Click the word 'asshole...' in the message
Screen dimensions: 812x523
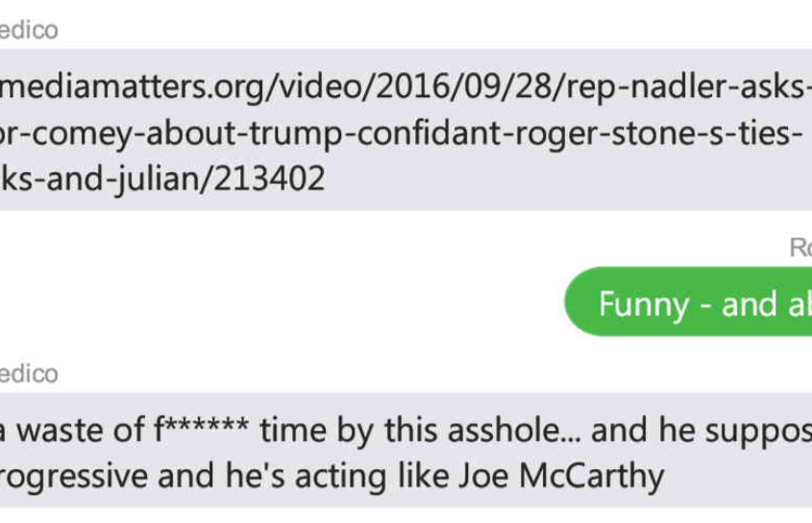[503, 432]
